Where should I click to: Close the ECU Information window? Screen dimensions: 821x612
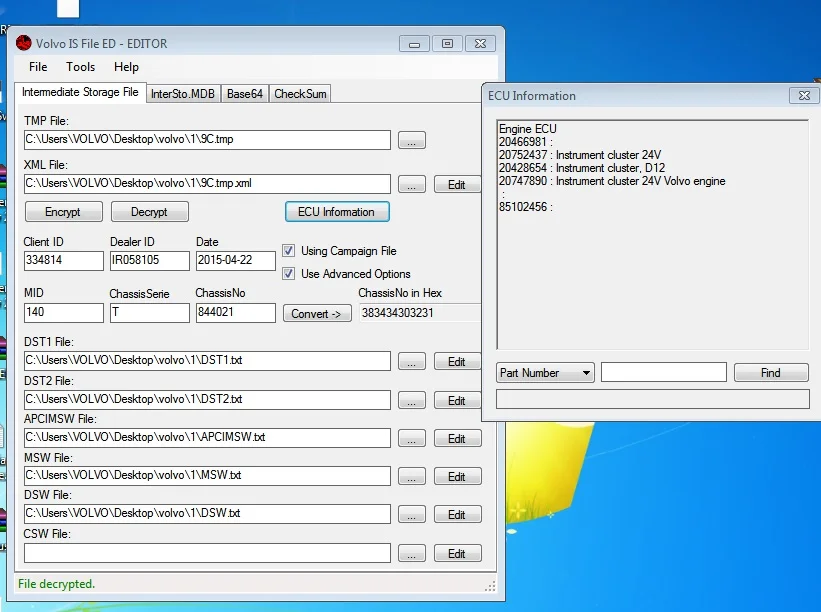(x=804, y=95)
